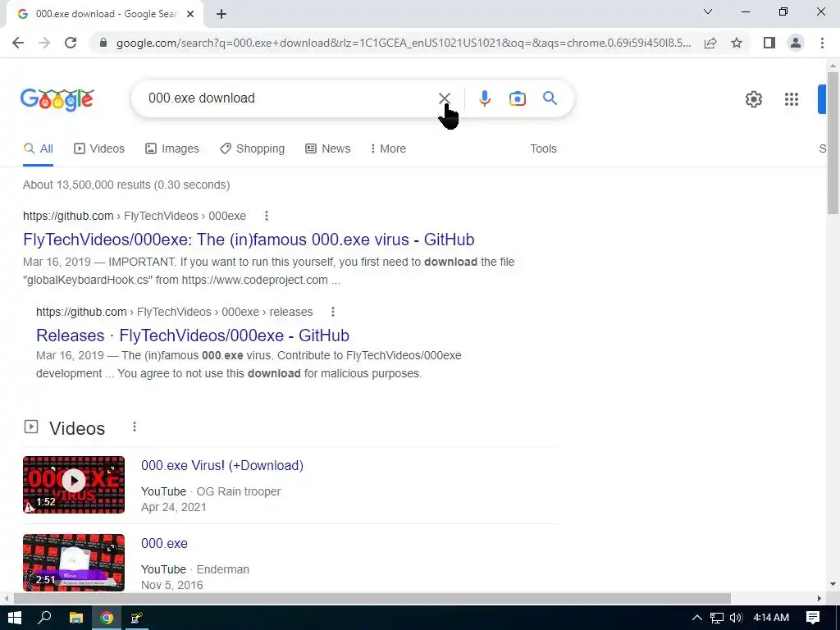Go back to the previous page

click(x=18, y=43)
